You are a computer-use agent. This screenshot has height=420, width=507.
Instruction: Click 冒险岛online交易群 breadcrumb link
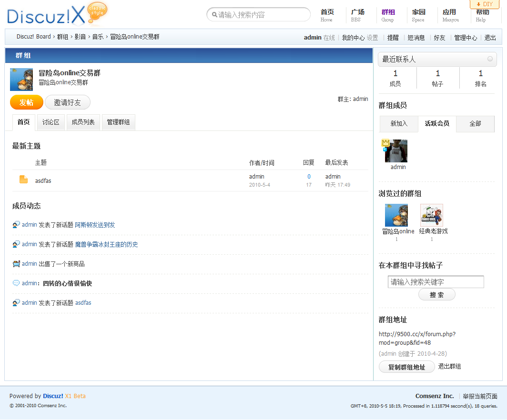(x=134, y=37)
